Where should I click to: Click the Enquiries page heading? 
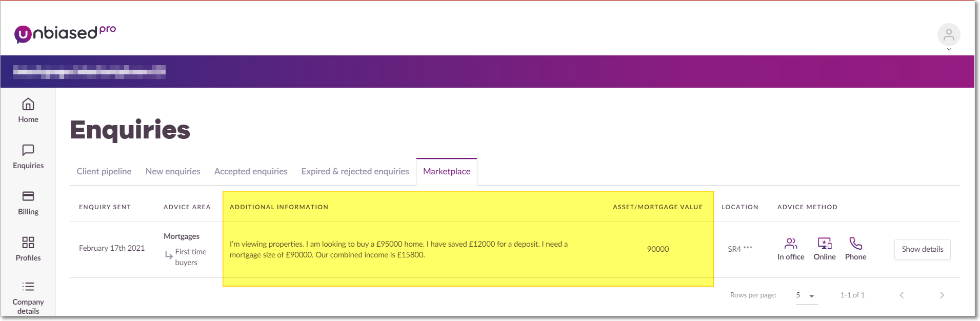130,130
